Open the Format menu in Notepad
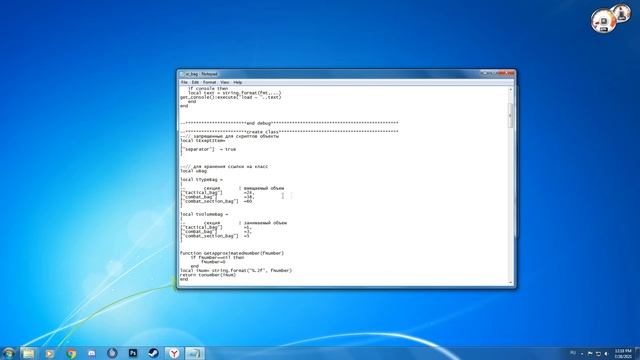 [209, 82]
